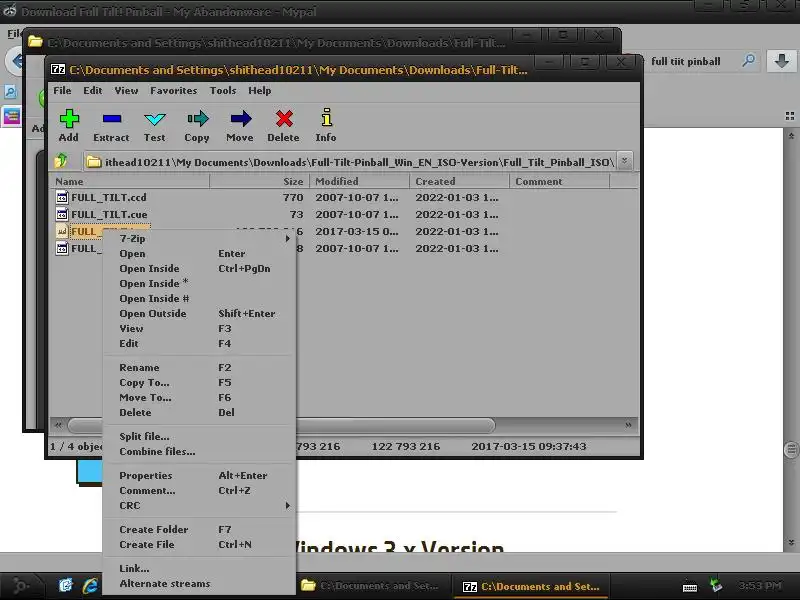This screenshot has width=800, height=600.
Task: Choose Link... in context menu
Action: 198,568
